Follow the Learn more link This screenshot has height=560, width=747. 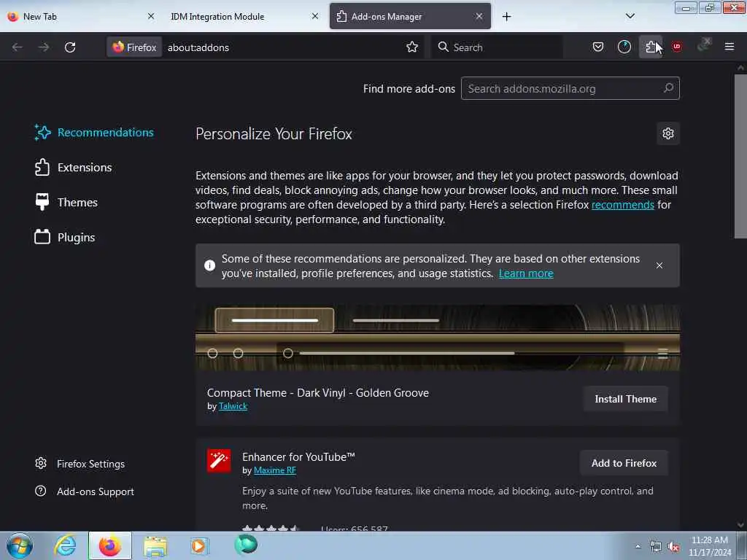[526, 273]
